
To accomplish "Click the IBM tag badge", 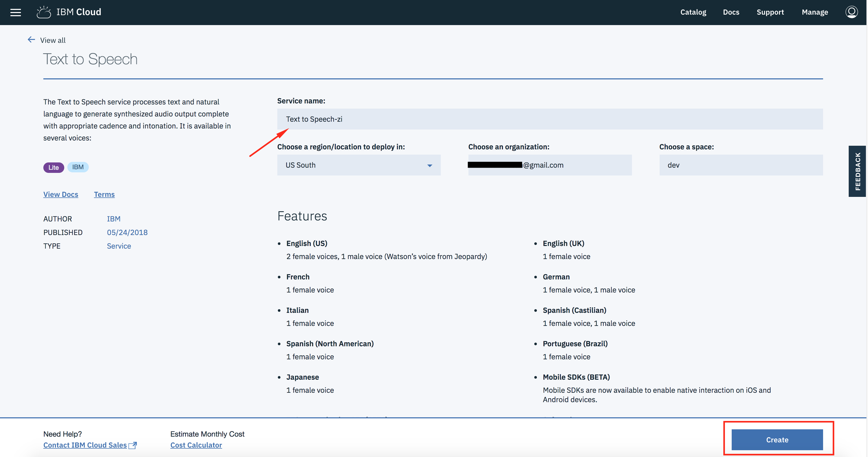I will coord(78,167).
